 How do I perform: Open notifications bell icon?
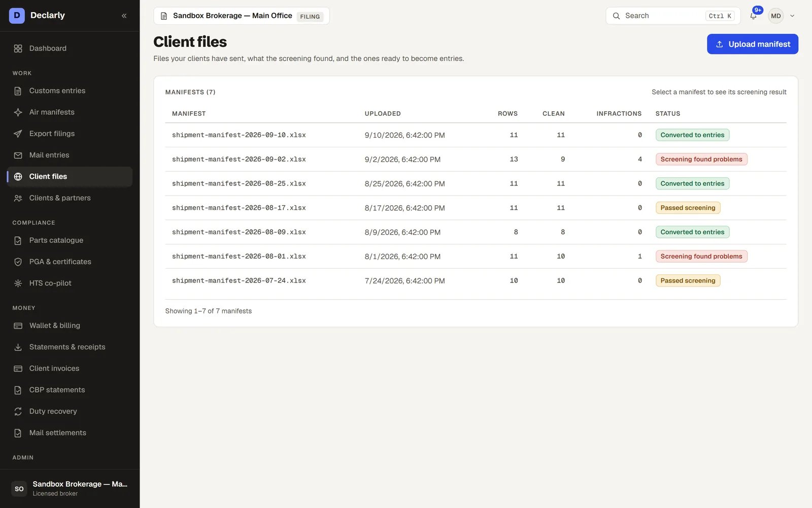coord(753,16)
